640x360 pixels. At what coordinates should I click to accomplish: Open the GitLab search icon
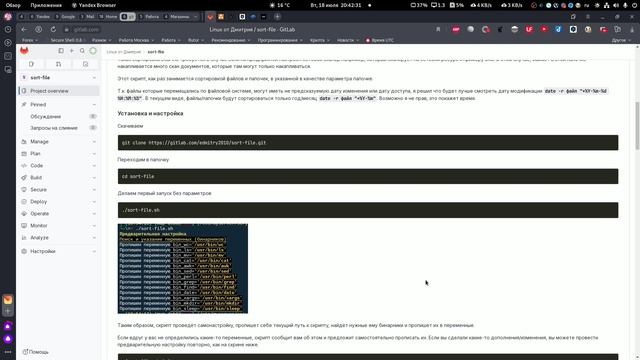pyautogui.click(x=82, y=51)
